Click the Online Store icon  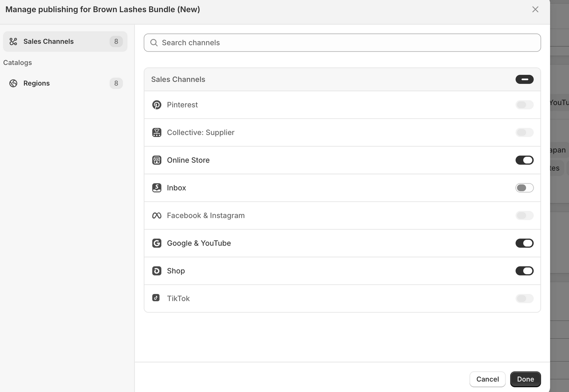157,160
